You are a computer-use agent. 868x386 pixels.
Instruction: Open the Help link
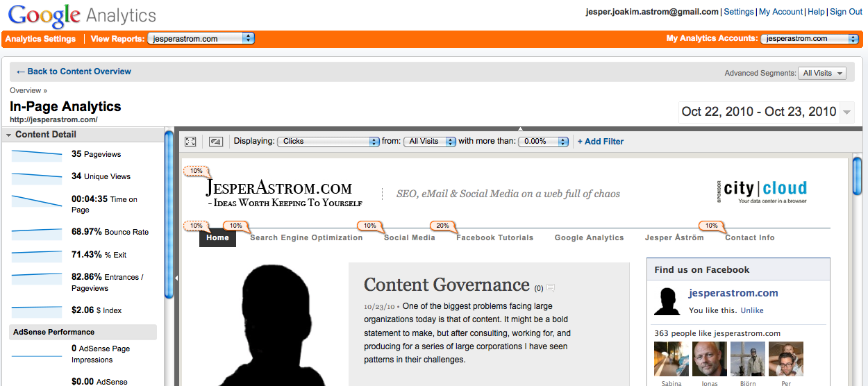point(817,12)
